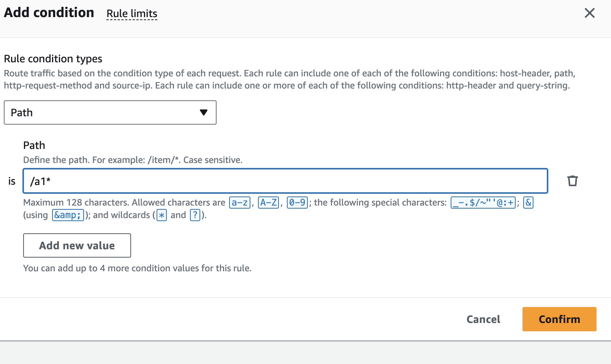The image size is (611, 364).
Task: Close the Add condition dialog
Action: point(589,13)
